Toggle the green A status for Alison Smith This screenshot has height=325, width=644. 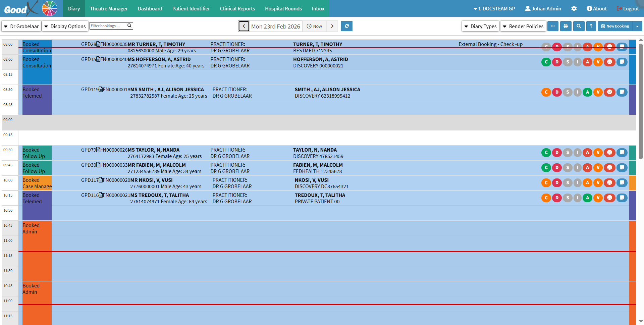point(587,92)
